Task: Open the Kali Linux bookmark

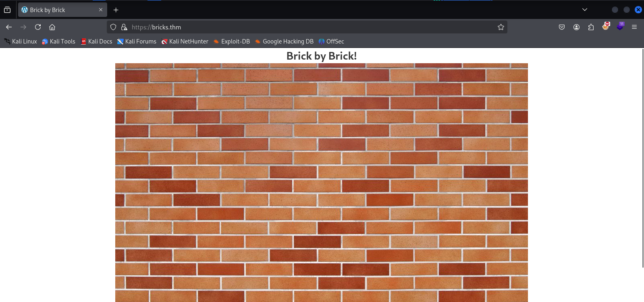Action: coord(21,41)
